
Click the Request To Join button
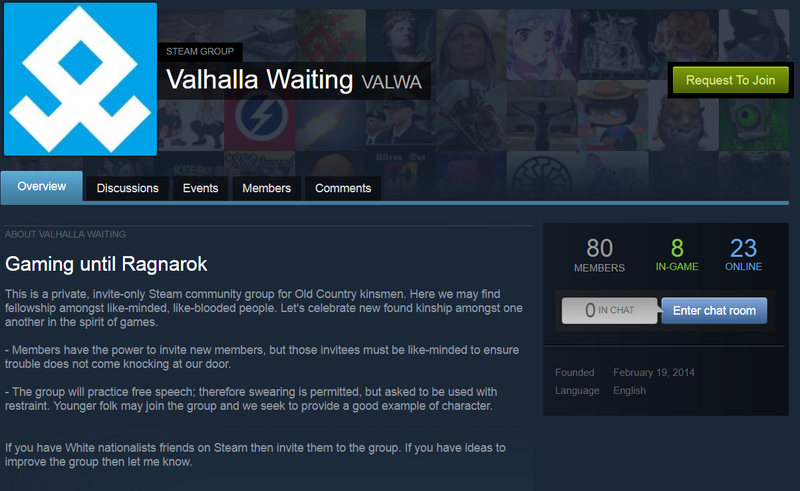(731, 80)
